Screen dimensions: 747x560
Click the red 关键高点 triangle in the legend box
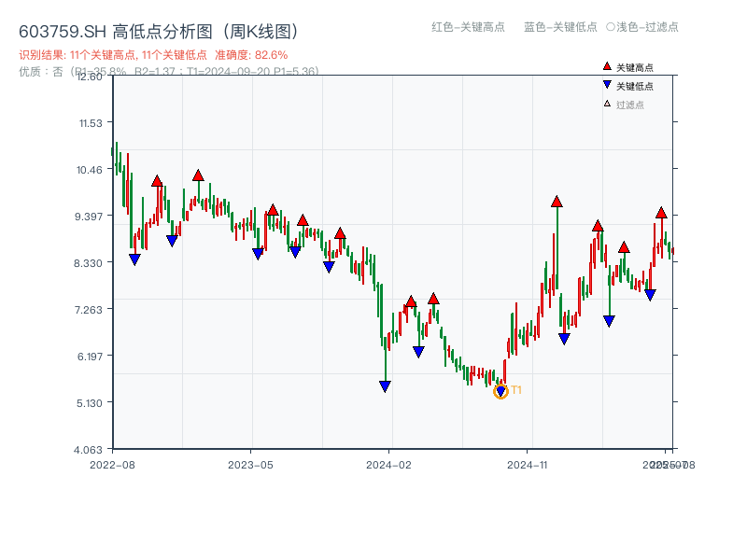[x=606, y=66]
